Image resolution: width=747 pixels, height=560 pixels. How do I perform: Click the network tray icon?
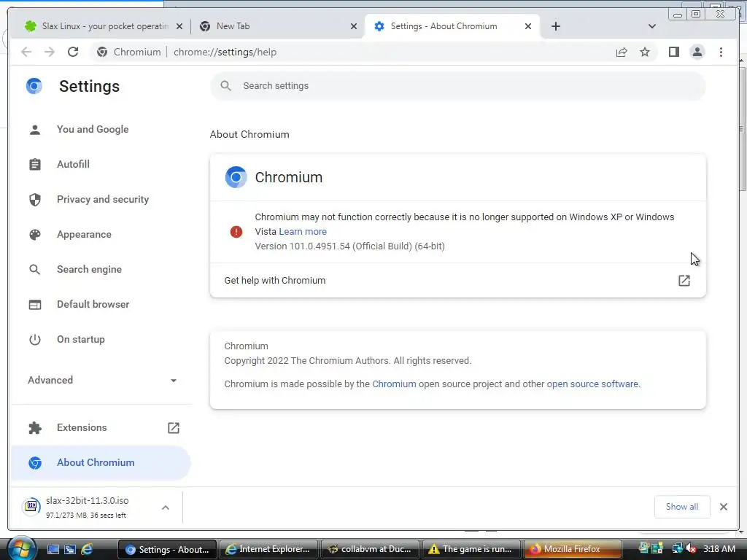676,549
